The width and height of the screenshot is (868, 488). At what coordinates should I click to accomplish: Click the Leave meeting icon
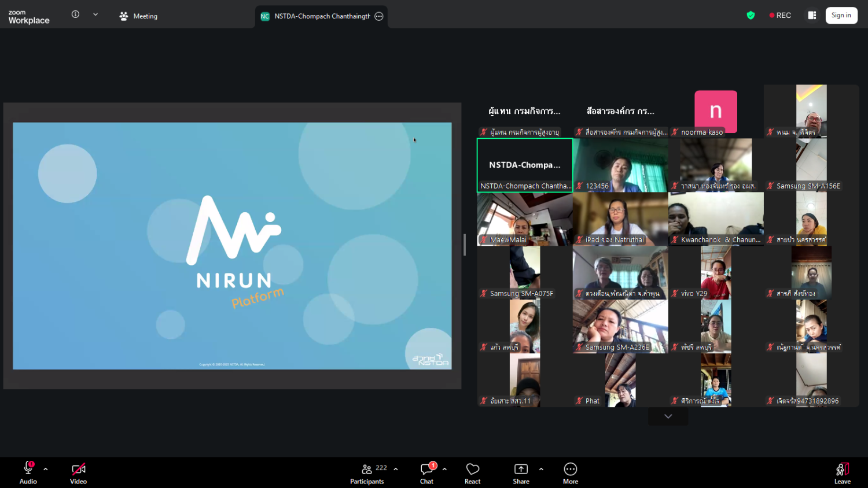point(842,472)
